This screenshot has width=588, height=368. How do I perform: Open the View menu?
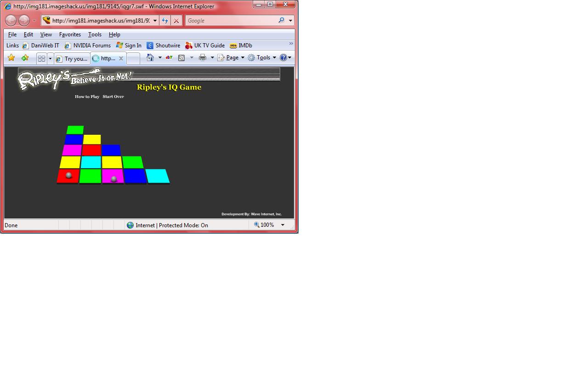click(x=46, y=34)
